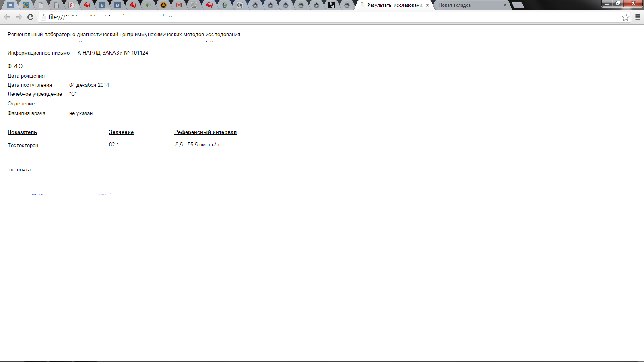This screenshot has width=644, height=362.
Task: Open the tab with orange triangle icon
Action: (163, 5)
